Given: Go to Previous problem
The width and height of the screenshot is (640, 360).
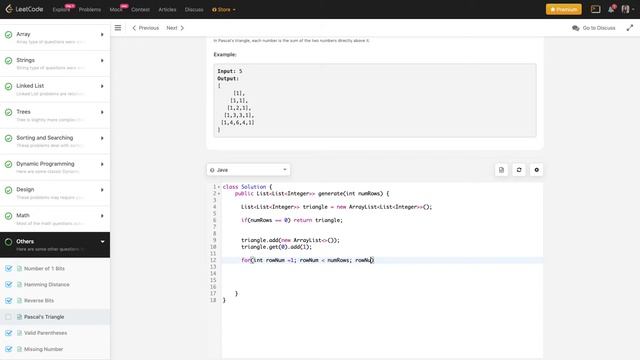Looking at the screenshot, I should [x=146, y=28].
